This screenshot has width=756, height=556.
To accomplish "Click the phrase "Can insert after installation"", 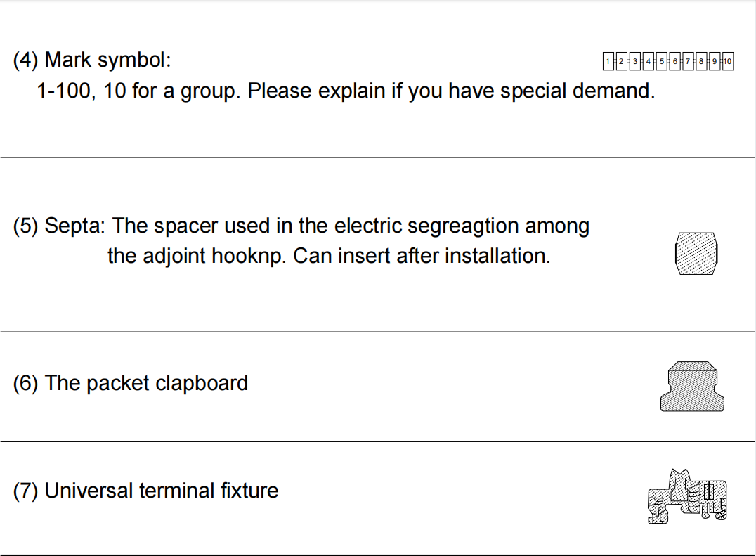I will pyautogui.click(x=422, y=256).
